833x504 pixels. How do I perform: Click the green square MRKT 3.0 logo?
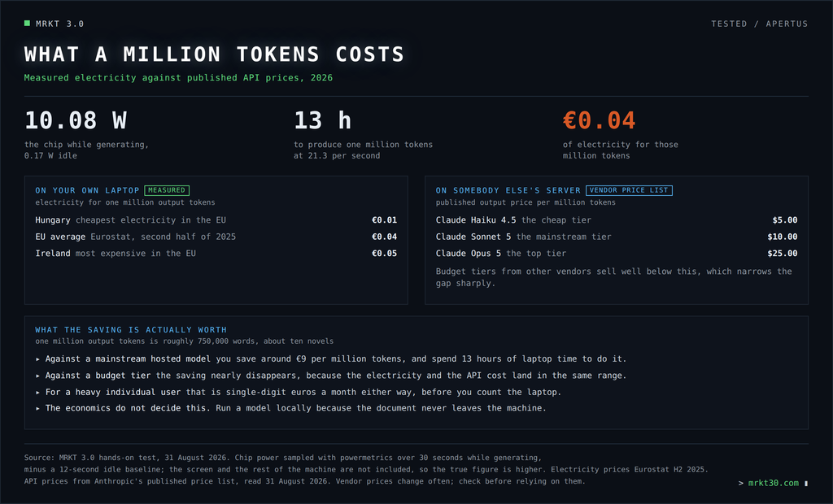[27, 24]
